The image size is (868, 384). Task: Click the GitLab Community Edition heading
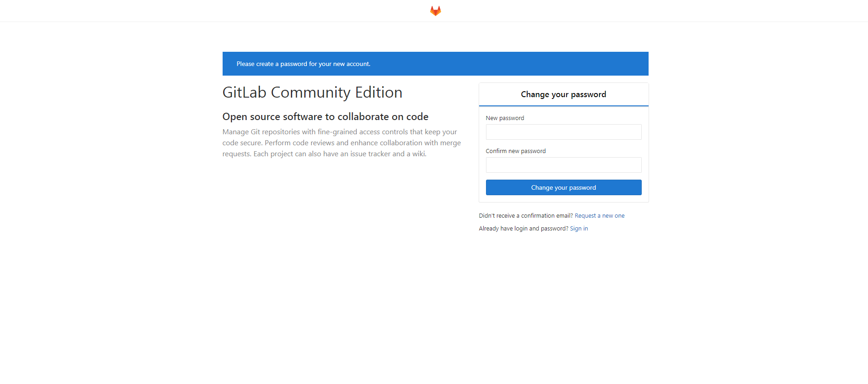coord(312,93)
